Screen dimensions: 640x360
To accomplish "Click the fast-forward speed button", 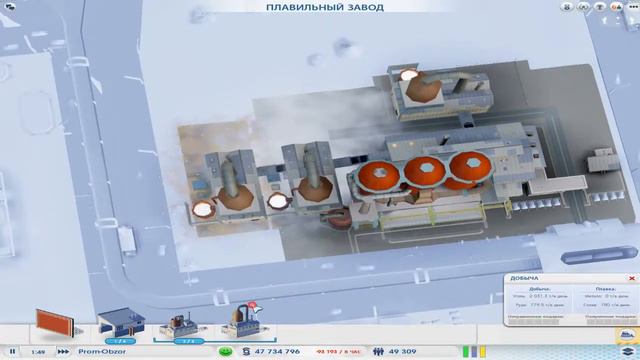I will [x=63, y=351].
